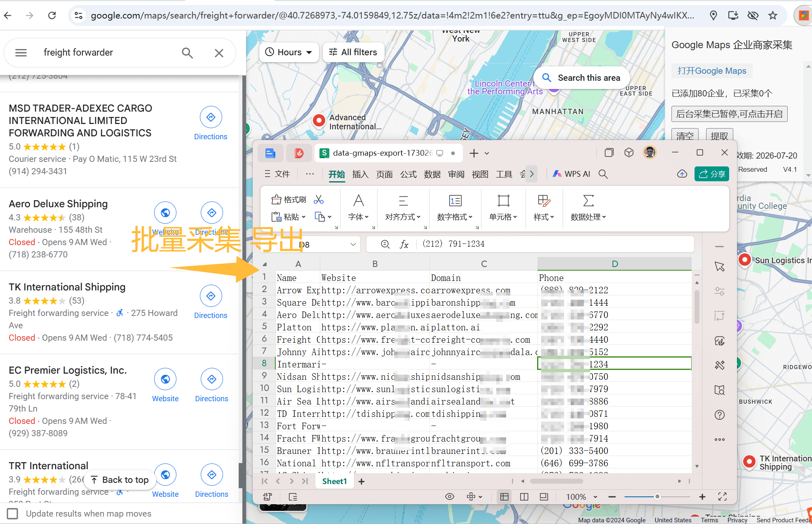Click the zoom magnifier in formula bar
The image size is (812, 524).
pos(385,244)
